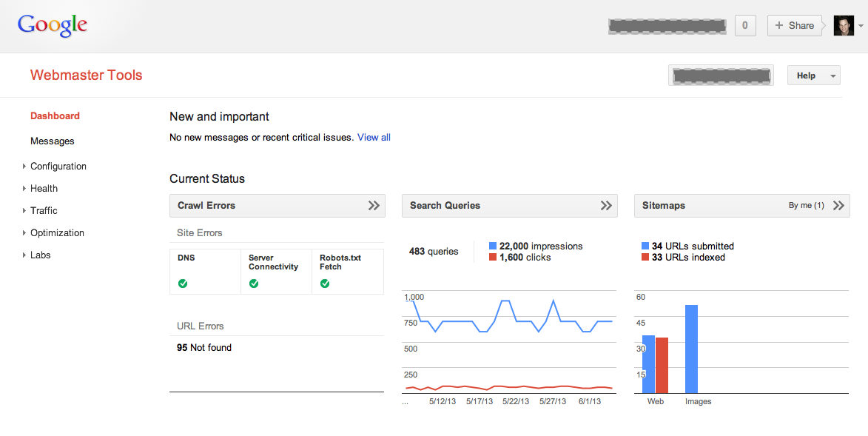Viewport: 868px width, 436px height.
Task: Click the redacted site selector box
Action: pos(721,76)
